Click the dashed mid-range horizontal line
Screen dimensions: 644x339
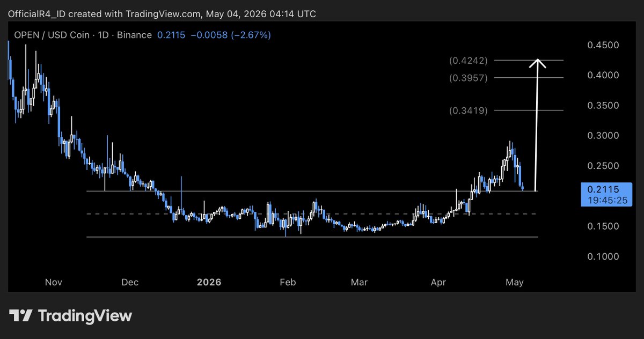[312, 214]
